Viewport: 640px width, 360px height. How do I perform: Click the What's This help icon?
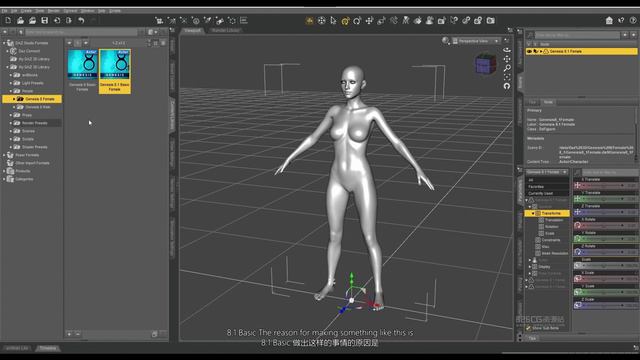[x=621, y=20]
